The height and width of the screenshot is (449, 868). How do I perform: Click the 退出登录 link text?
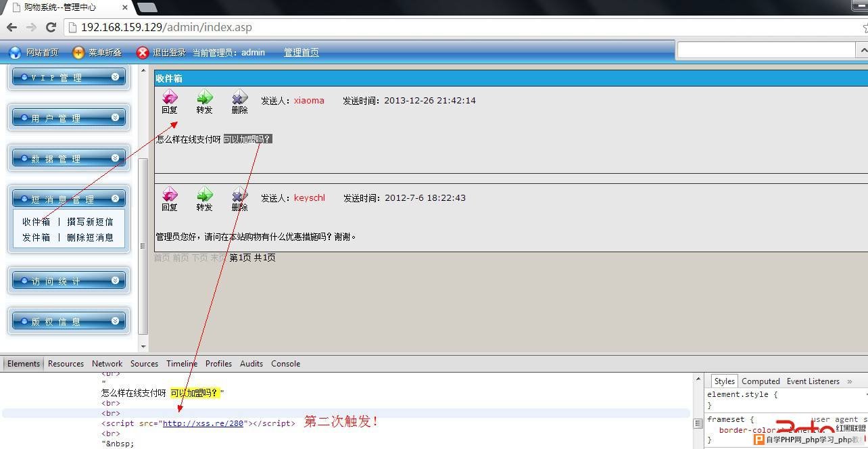click(x=169, y=53)
